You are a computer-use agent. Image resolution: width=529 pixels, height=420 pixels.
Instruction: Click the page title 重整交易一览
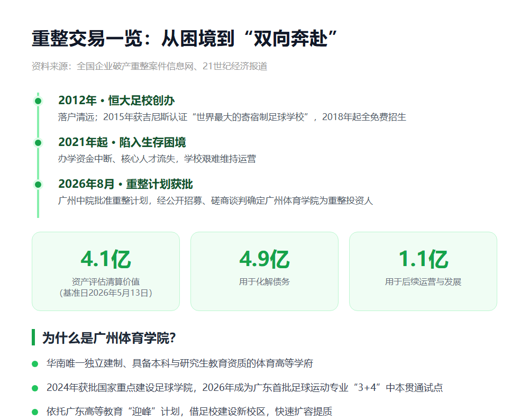point(184,39)
